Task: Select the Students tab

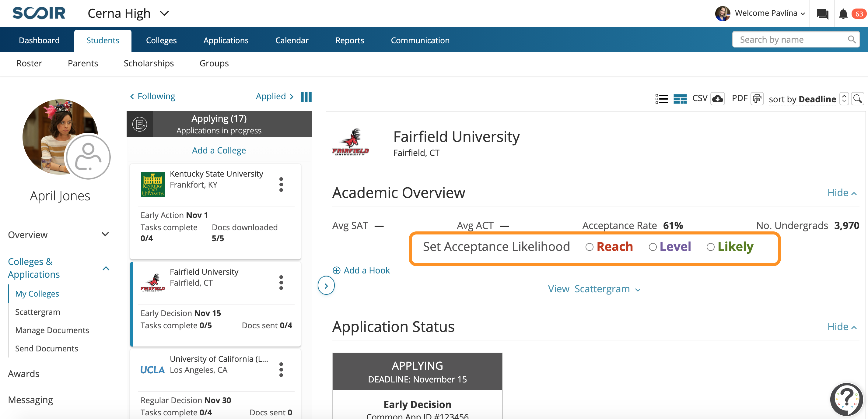Action: [x=103, y=40]
